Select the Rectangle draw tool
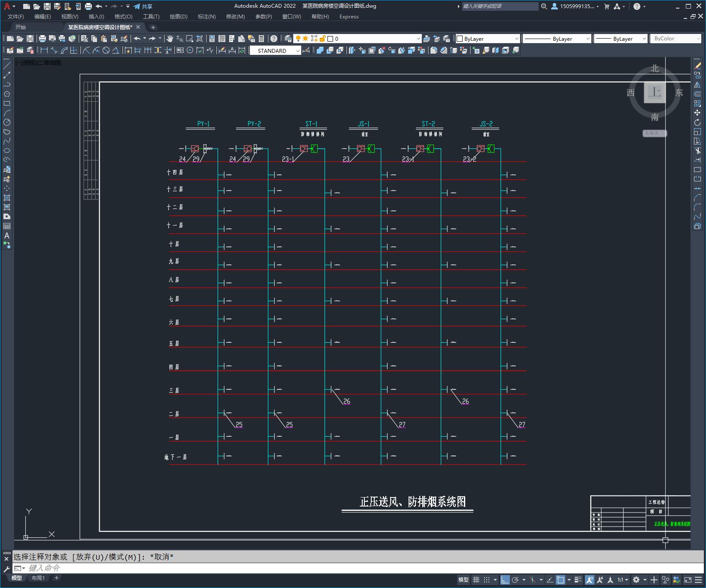The height and width of the screenshot is (588, 706). 7,103
